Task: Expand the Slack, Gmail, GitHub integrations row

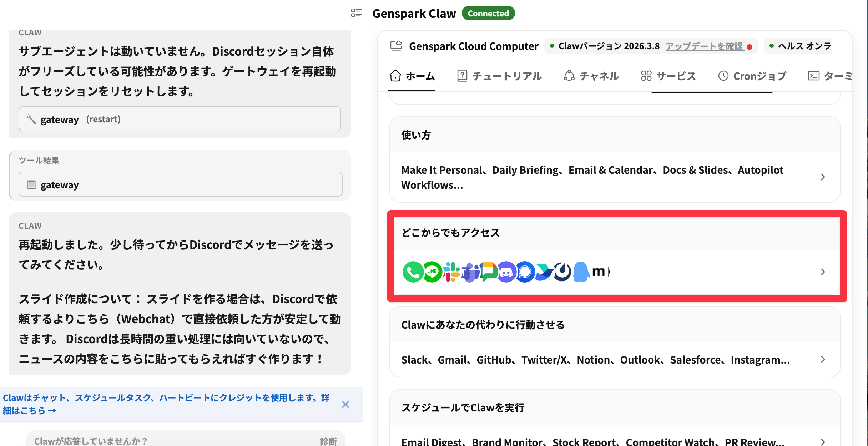Action: coord(823,359)
